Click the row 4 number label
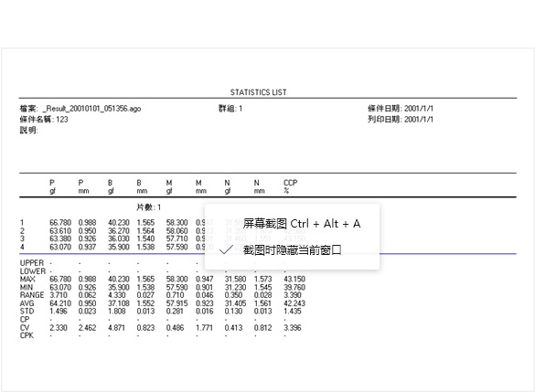Viewport: 535px width, 392px height. (x=22, y=247)
